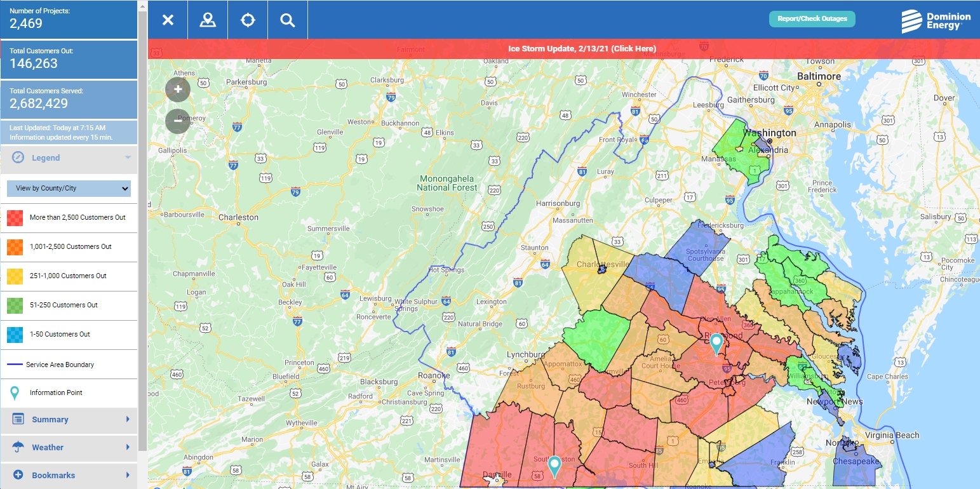Viewport: 980px width, 489px height.
Task: Click the Baltimore label on the map
Action: pyautogui.click(x=819, y=76)
